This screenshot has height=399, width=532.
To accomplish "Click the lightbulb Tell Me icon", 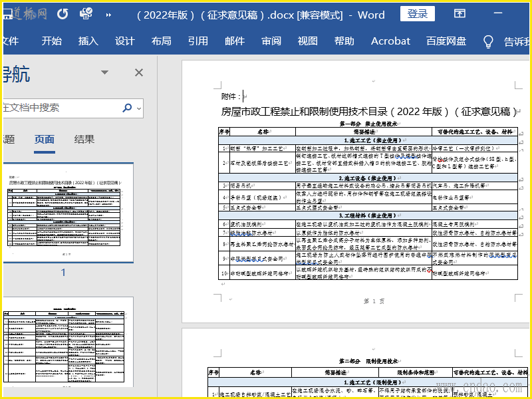I will (x=488, y=41).
